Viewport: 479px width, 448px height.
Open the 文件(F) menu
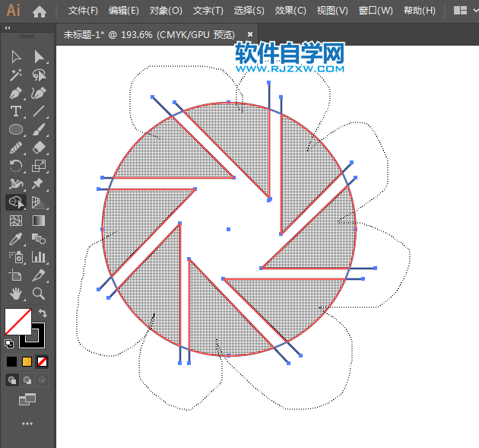(x=83, y=11)
